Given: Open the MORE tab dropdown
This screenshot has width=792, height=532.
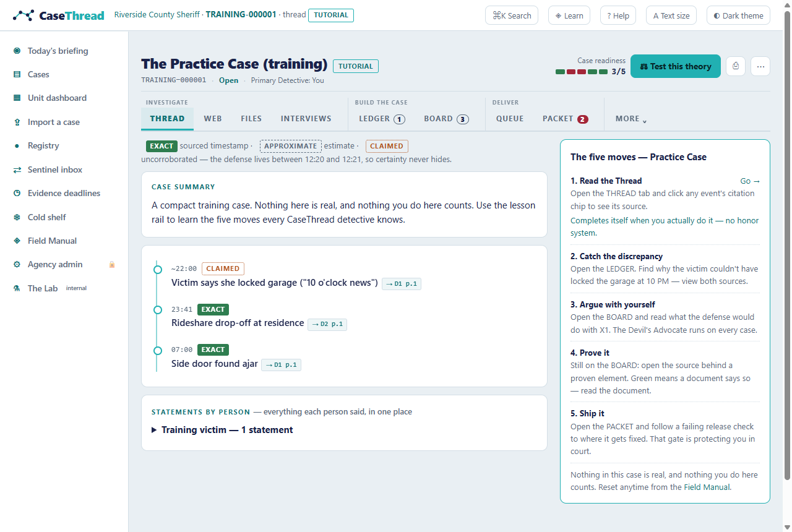Looking at the screenshot, I should pyautogui.click(x=631, y=119).
